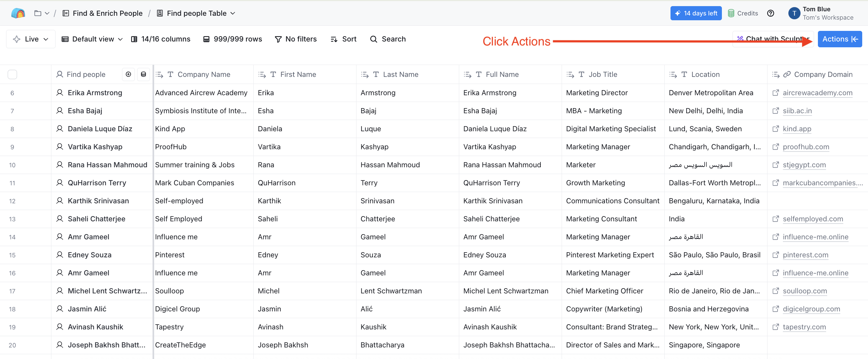
Task: Open the 14/16 columns menu
Action: pyautogui.click(x=160, y=39)
